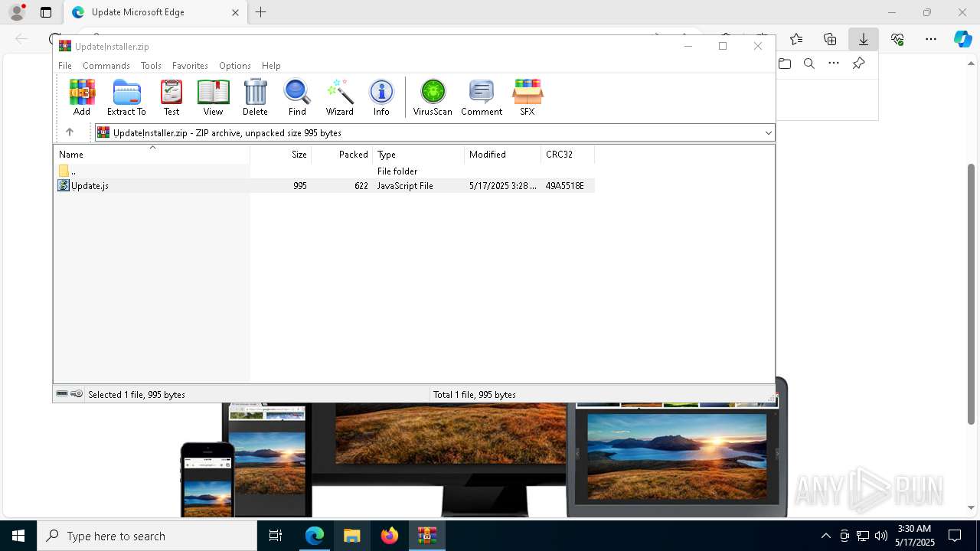Image resolution: width=980 pixels, height=551 pixels.
Task: Launch the Wizard wand icon
Action: pyautogui.click(x=339, y=97)
